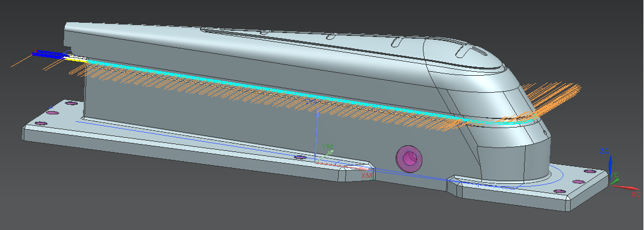Select the chamfered front-right corner of the base plate
644x230 pixels.
[x=570, y=202]
